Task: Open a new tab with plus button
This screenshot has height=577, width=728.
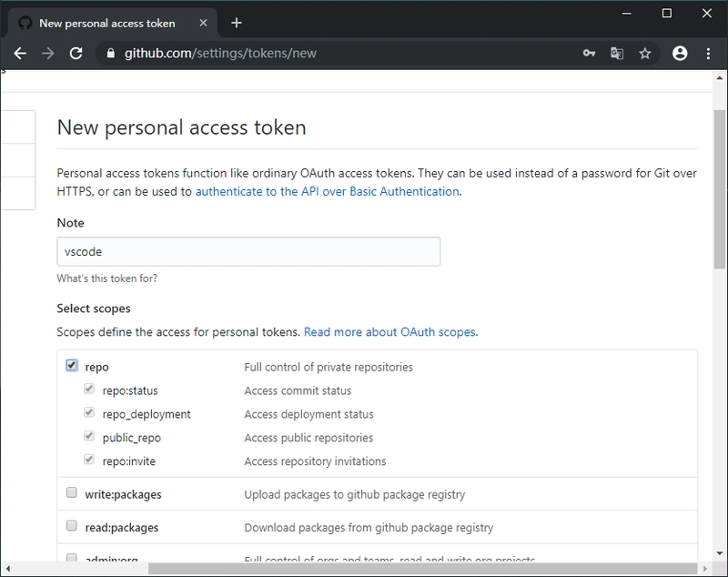Action: [237, 23]
